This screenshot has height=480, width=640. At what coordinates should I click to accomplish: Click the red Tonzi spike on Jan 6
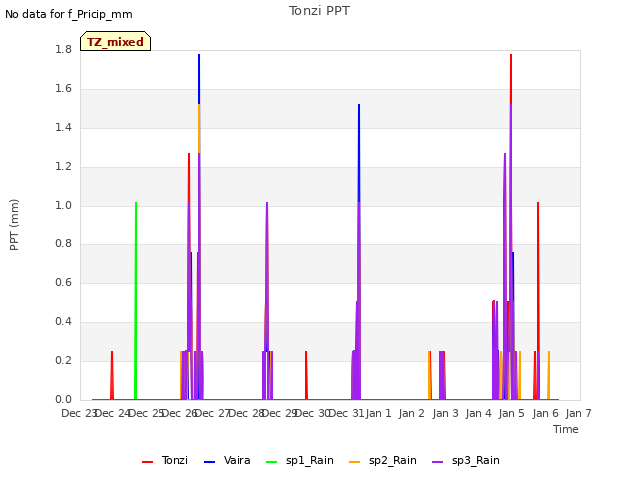[x=538, y=278]
